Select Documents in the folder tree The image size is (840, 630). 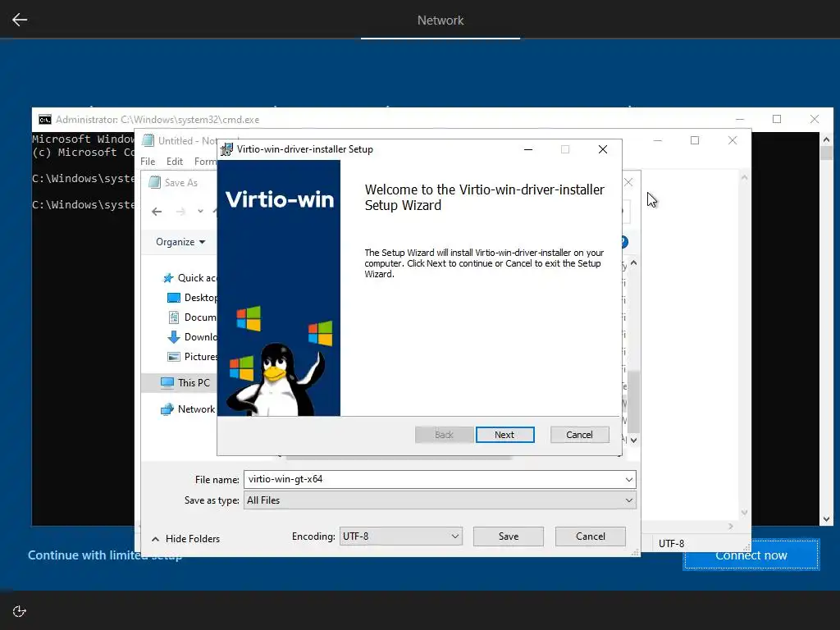pos(192,317)
